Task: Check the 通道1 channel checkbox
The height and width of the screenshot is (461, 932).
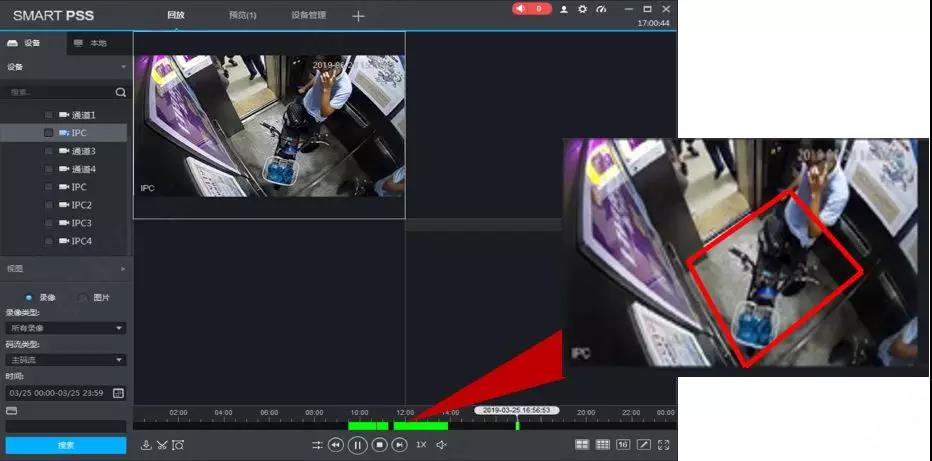Action: point(49,115)
